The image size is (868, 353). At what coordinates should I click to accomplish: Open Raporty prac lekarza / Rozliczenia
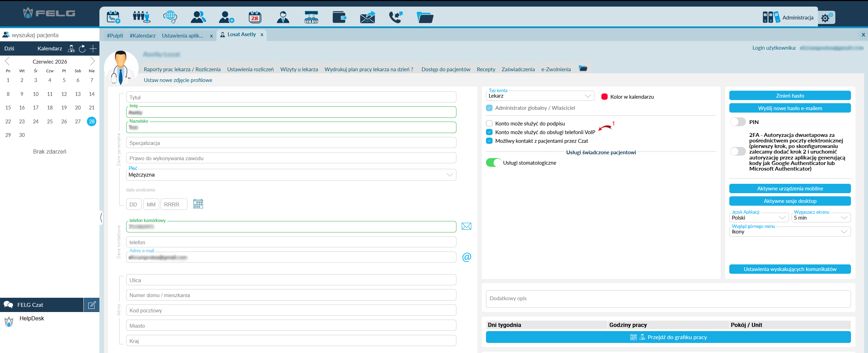182,69
